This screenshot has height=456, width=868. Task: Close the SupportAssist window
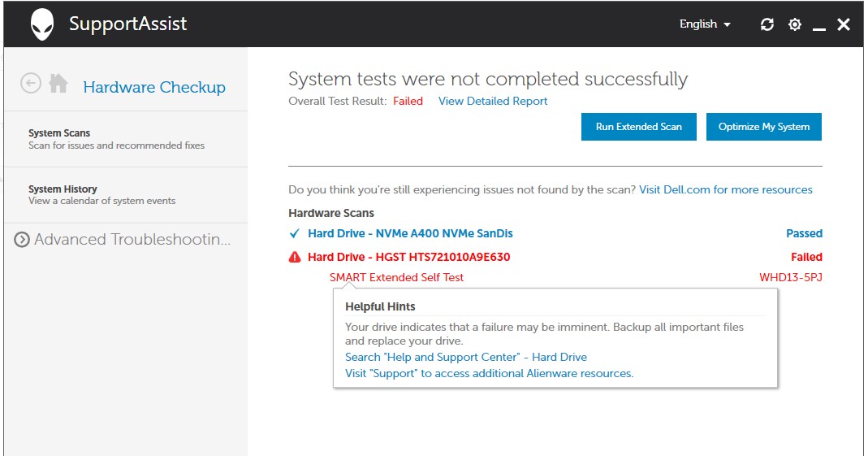click(x=844, y=24)
